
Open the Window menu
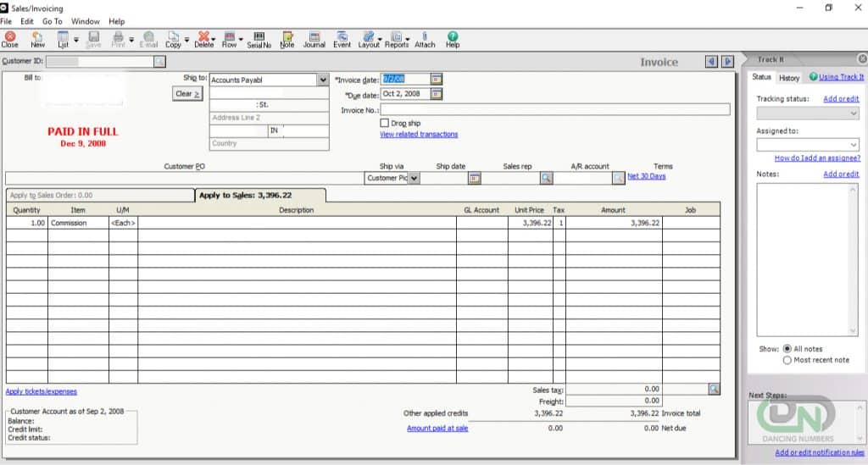coord(86,21)
